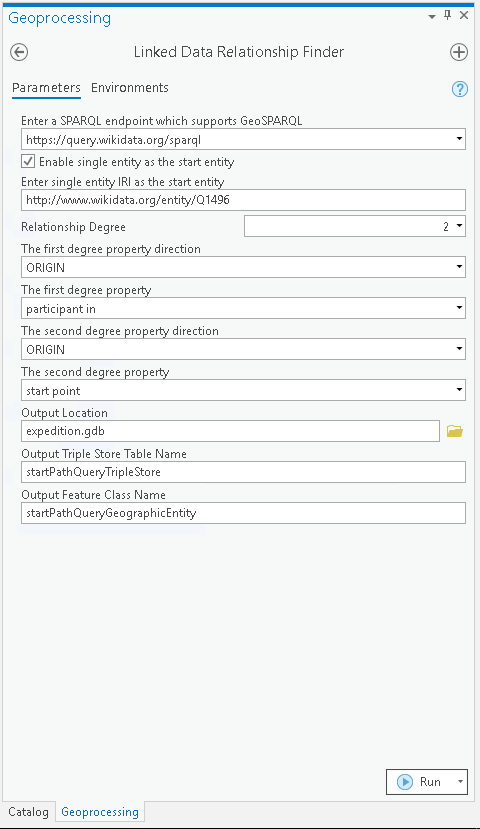Viewport: 480px width, 829px height.
Task: Toggle the auto-hide pin icon
Action: (x=448, y=15)
